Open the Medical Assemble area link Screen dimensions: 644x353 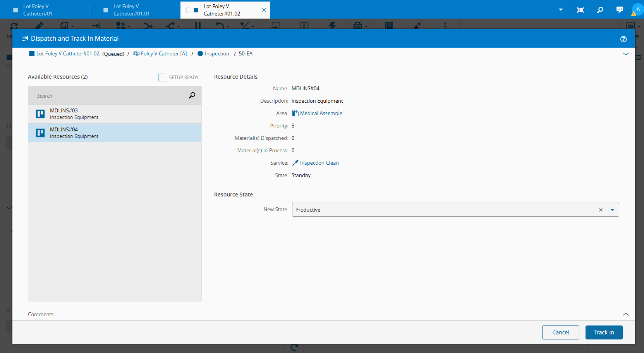(321, 113)
